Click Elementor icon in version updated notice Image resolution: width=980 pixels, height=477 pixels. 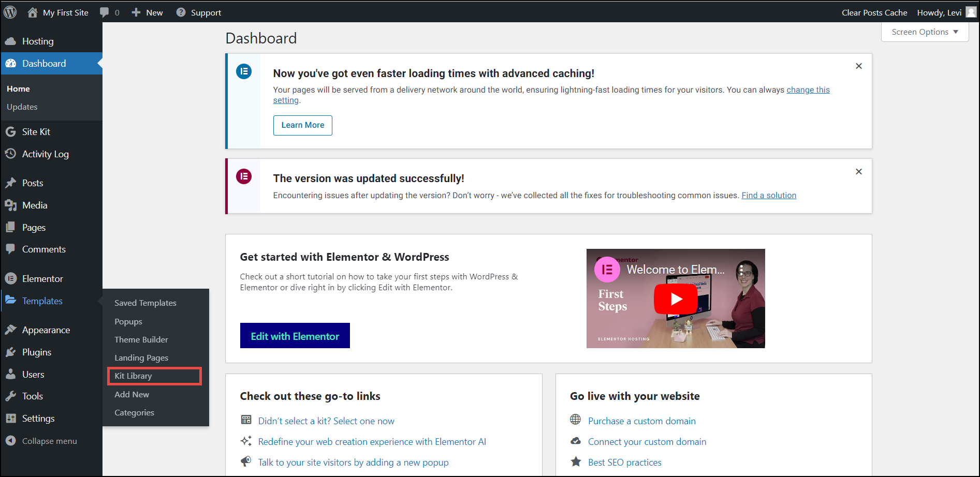tap(244, 176)
